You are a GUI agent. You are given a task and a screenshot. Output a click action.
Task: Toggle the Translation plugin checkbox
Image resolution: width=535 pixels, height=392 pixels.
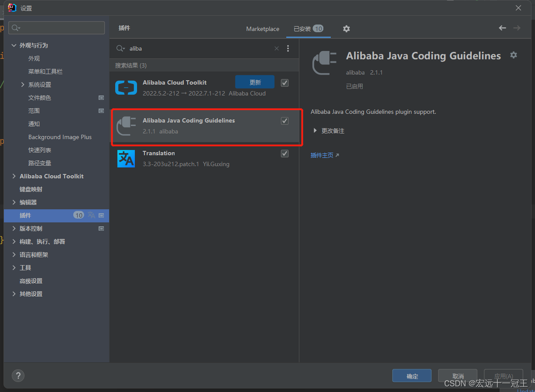tap(285, 153)
